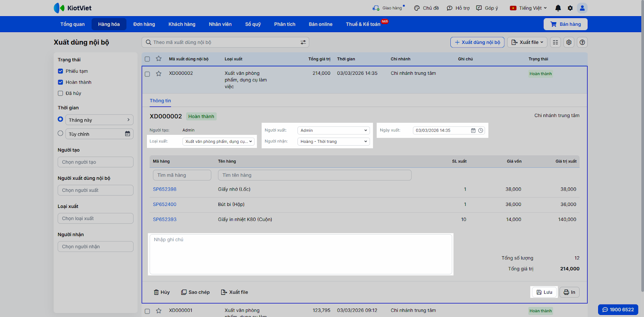Go to the Sổ quỹ menu
The height and width of the screenshot is (317, 644).
(253, 24)
